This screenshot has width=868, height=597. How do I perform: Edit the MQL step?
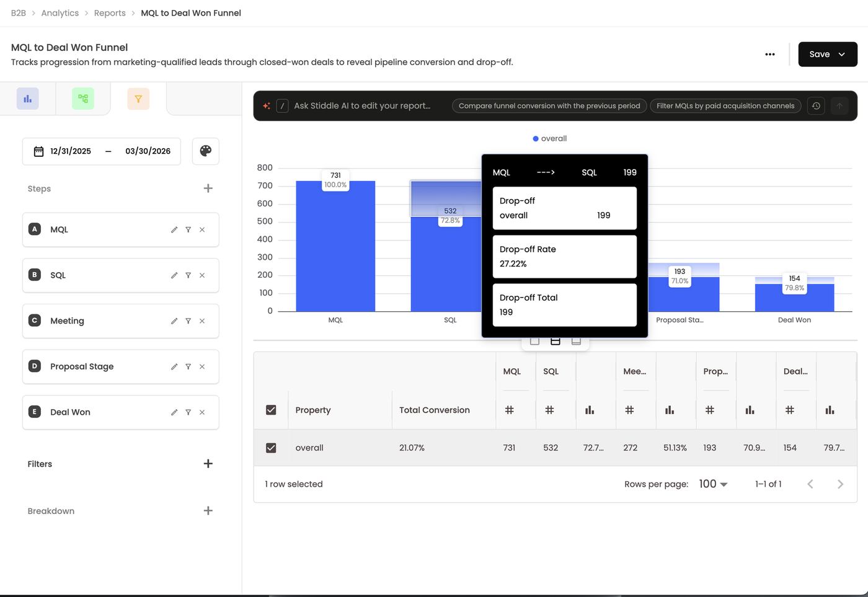click(x=174, y=229)
